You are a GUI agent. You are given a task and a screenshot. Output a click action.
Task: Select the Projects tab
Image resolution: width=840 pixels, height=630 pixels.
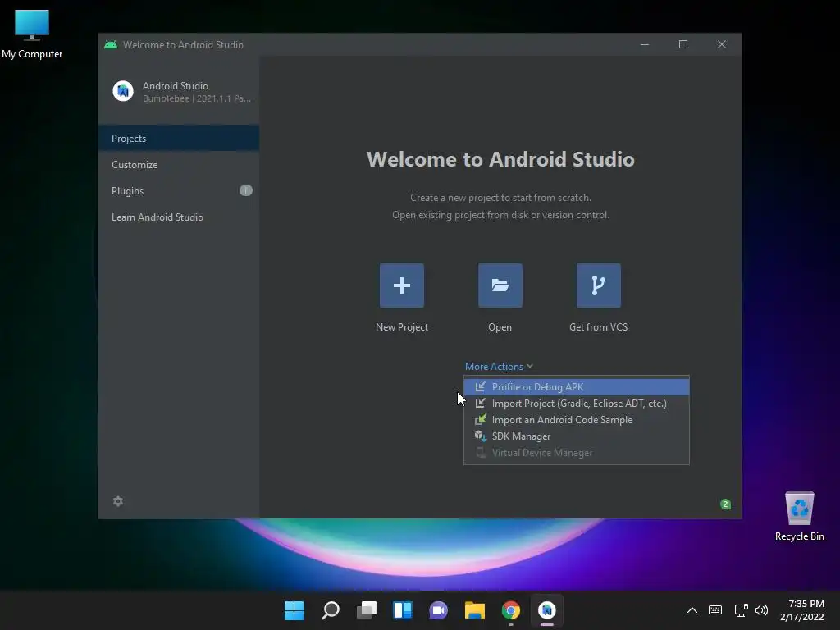pyautogui.click(x=178, y=138)
